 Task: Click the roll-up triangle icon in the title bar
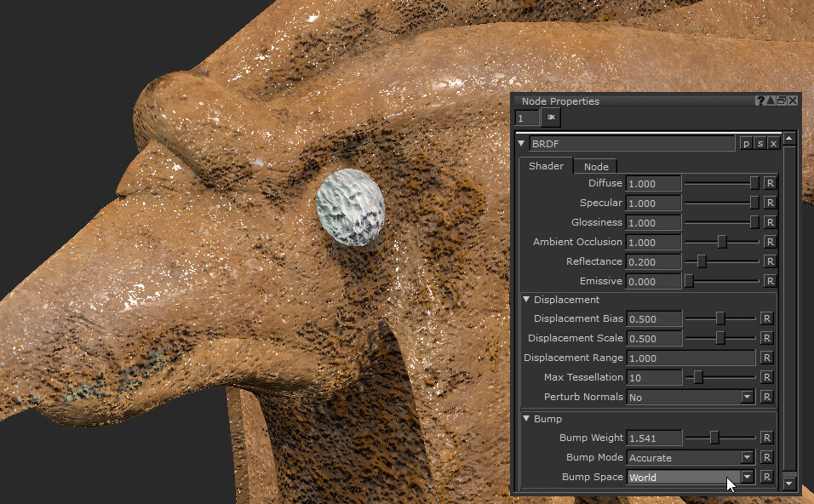coord(771,100)
